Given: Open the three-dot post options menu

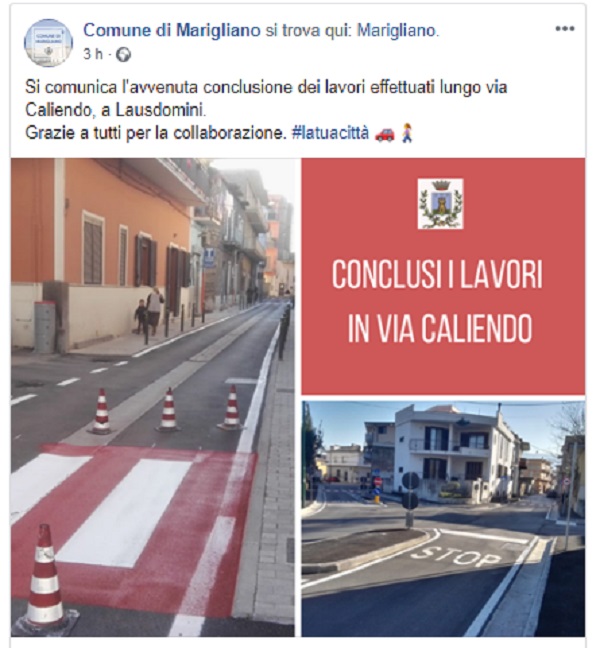Looking at the screenshot, I should coord(564,29).
